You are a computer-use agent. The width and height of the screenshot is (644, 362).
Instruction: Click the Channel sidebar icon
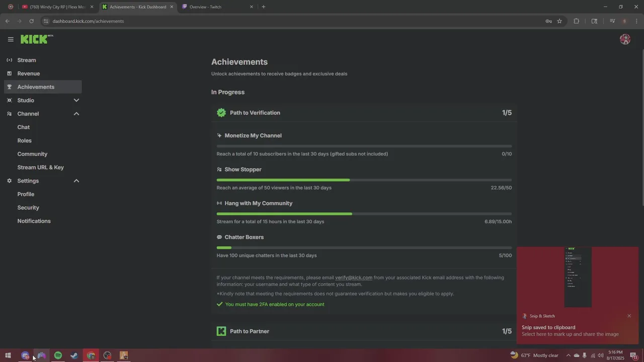pyautogui.click(x=9, y=114)
